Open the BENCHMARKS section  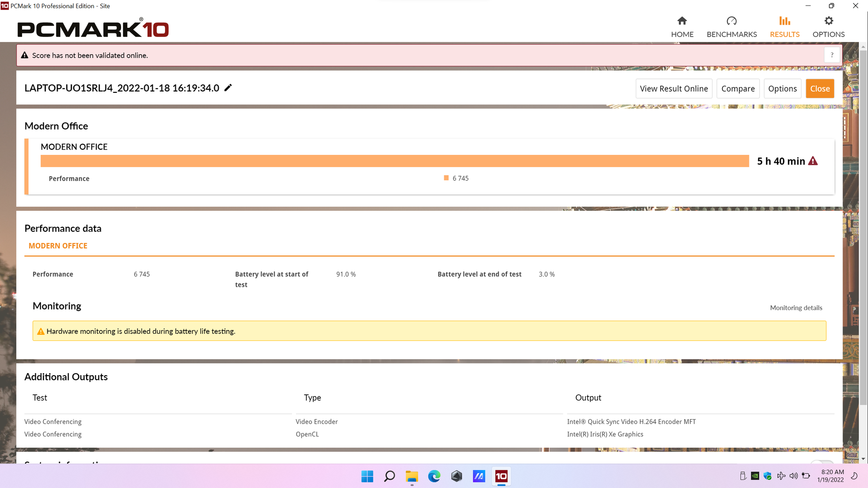[732, 27]
